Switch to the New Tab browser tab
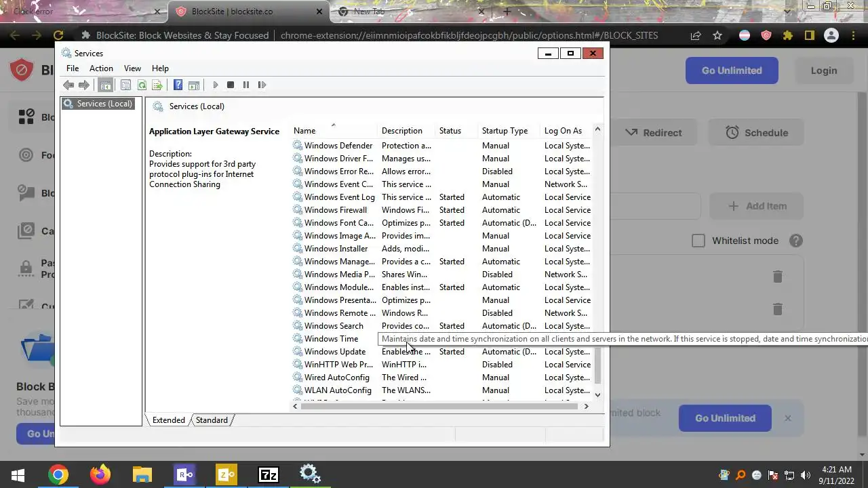This screenshot has height=488, width=868. pyautogui.click(x=412, y=12)
